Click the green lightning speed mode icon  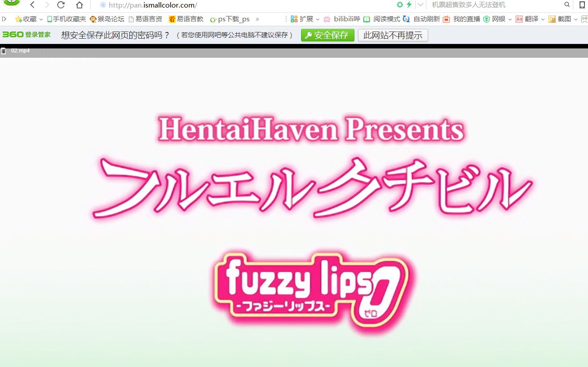tap(409, 5)
